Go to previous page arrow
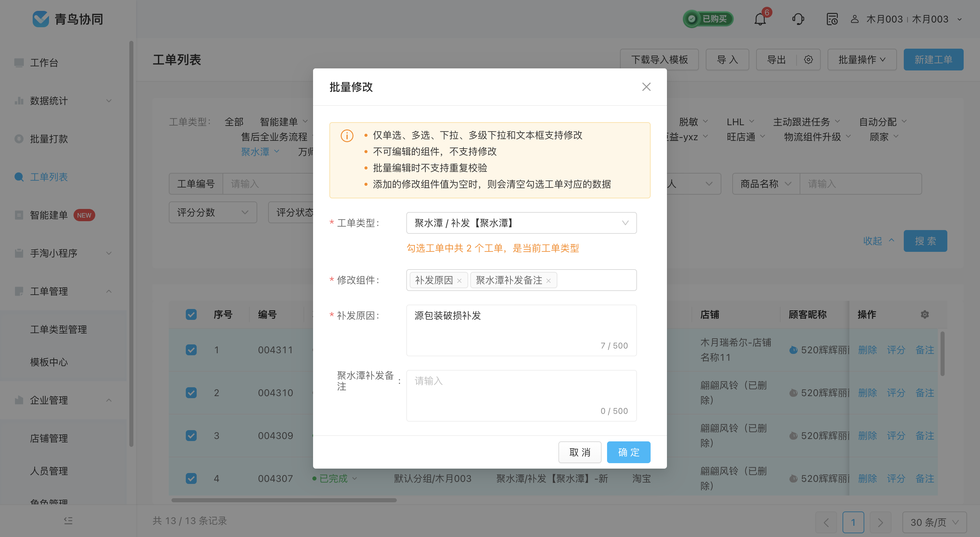The height and width of the screenshot is (537, 980). click(x=826, y=523)
